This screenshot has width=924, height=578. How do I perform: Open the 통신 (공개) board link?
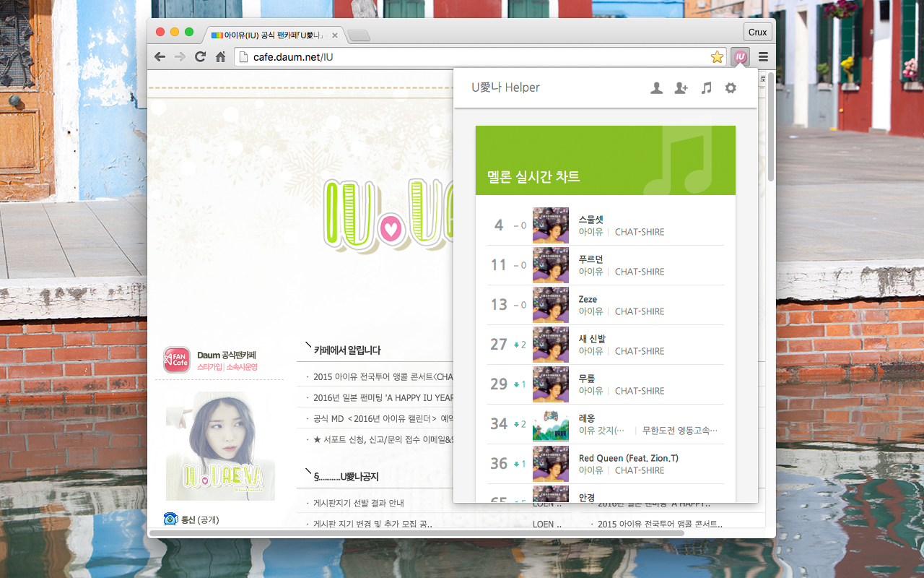point(200,519)
